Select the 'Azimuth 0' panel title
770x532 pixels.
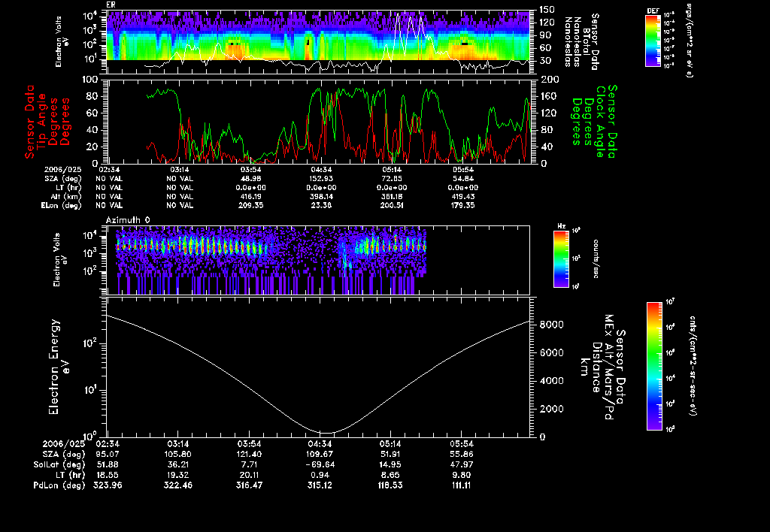point(128,220)
